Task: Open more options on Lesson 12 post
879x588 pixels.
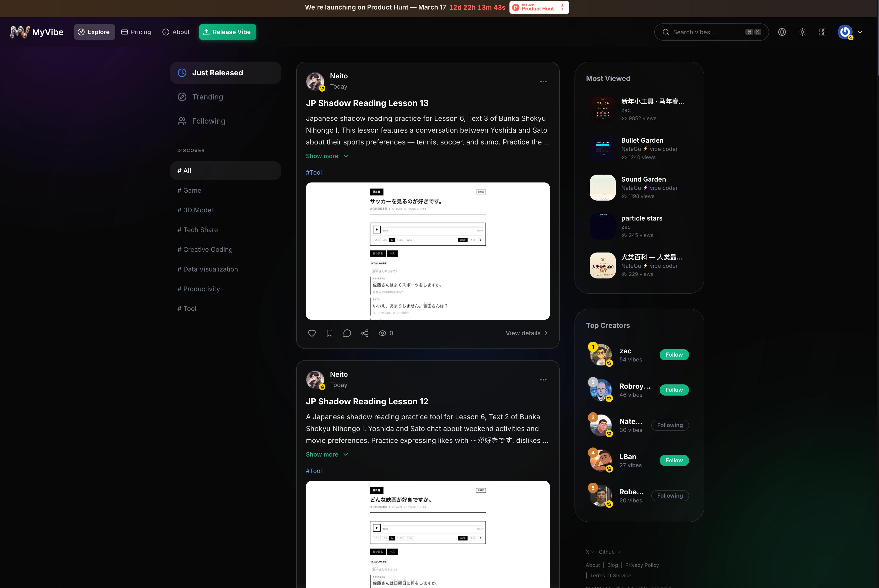Action: tap(543, 380)
